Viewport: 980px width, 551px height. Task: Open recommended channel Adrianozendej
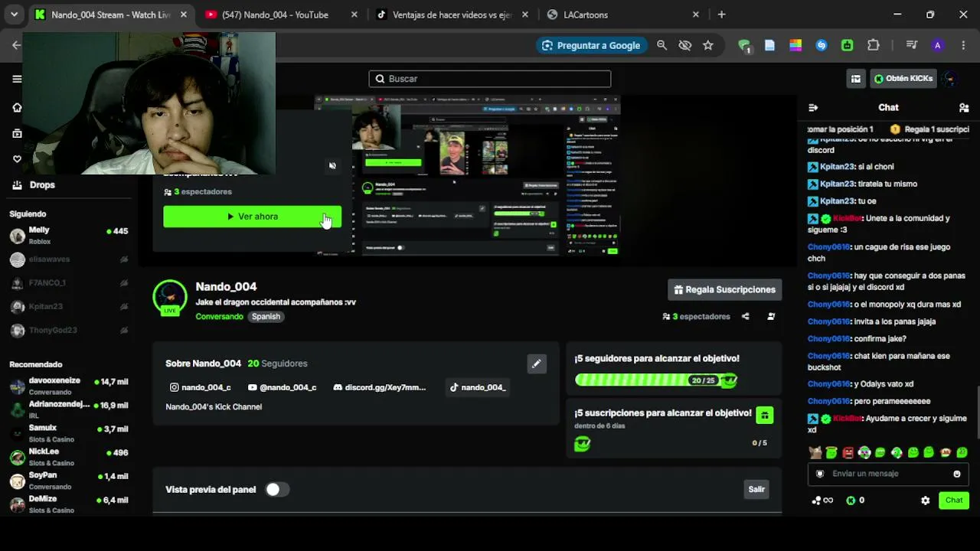pos(69,409)
